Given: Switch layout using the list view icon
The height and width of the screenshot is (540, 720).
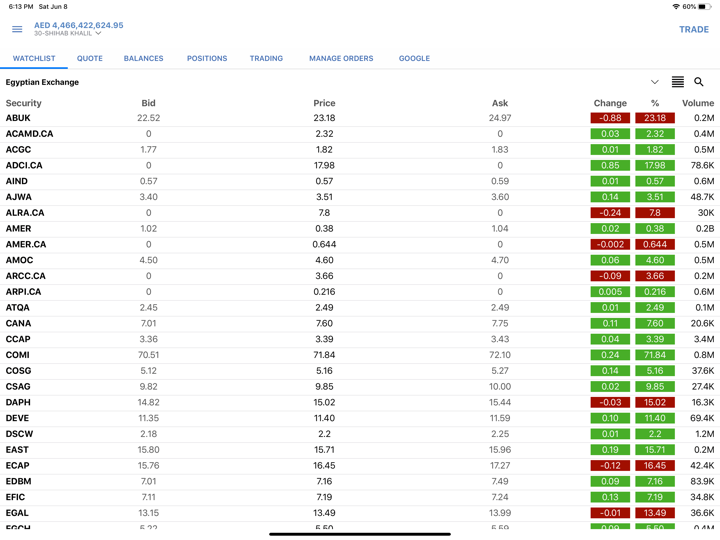Looking at the screenshot, I should (x=677, y=82).
